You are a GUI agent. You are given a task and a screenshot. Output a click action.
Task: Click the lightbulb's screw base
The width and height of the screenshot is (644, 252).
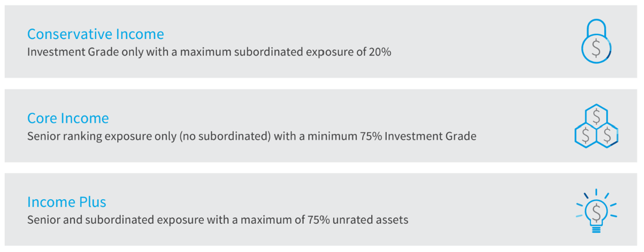(x=596, y=228)
